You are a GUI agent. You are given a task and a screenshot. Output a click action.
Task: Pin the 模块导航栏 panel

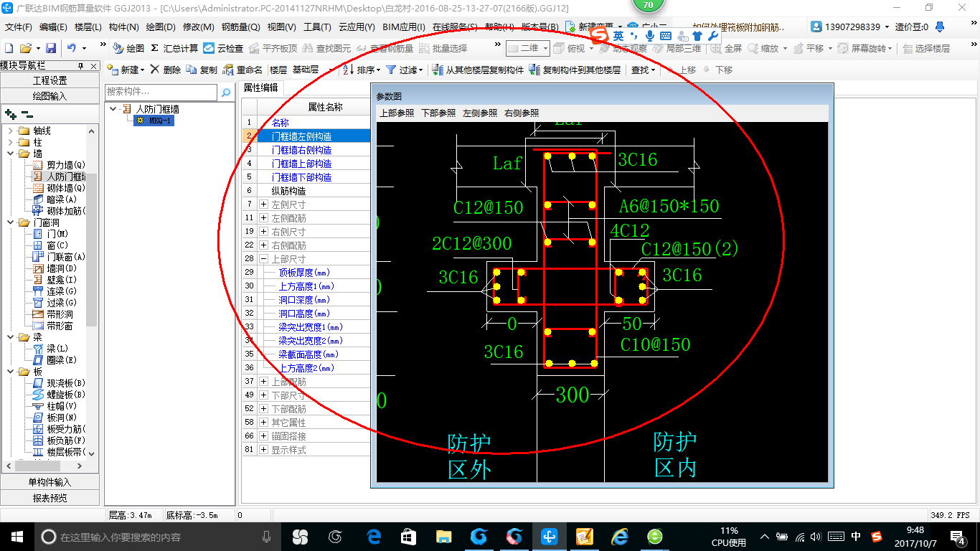click(x=81, y=66)
